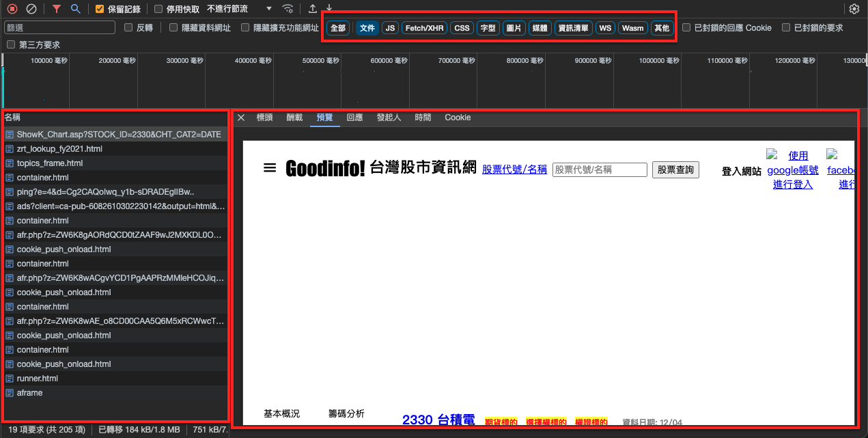Filter requests by JS type
This screenshot has height=438, width=868.
point(390,28)
